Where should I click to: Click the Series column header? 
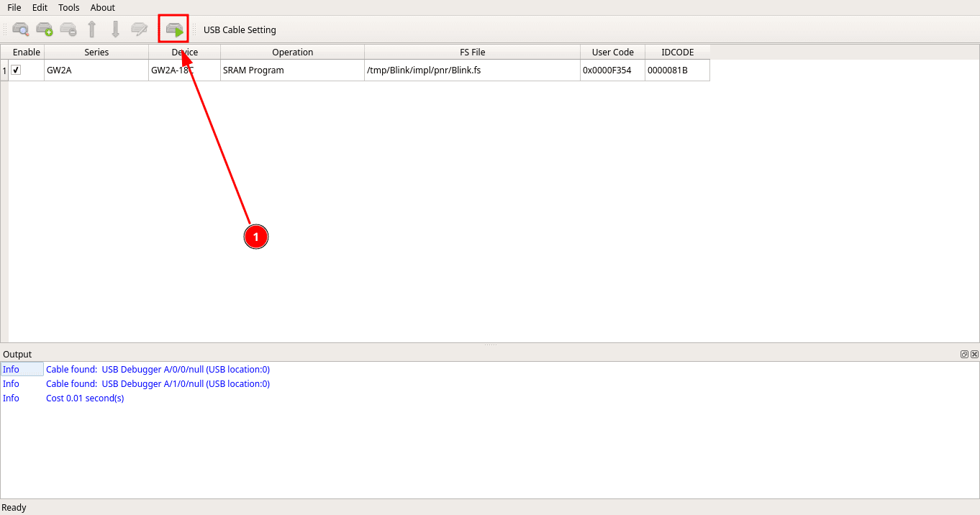(96, 52)
